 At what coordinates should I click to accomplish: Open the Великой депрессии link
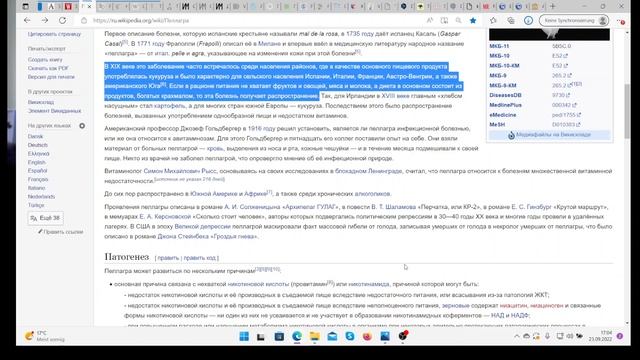coord(202,227)
